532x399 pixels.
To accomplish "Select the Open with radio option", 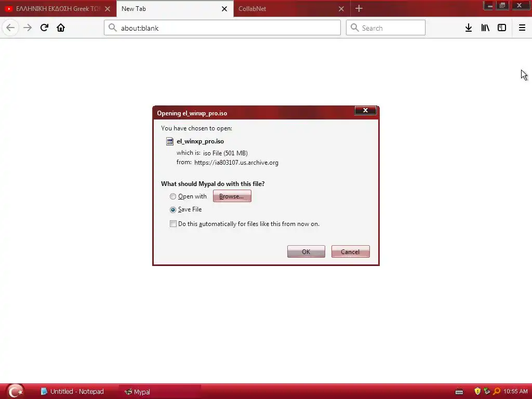I will point(172,196).
